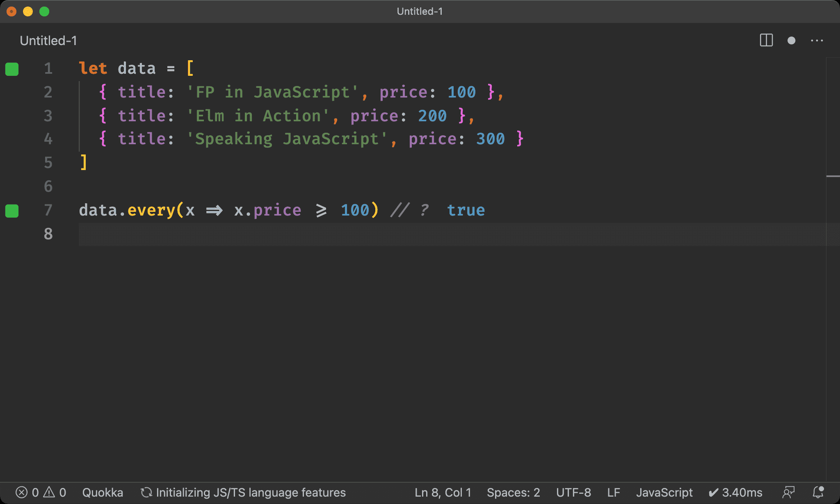840x504 pixels.
Task: Click the 'data' variable on line 1
Action: coord(137,68)
